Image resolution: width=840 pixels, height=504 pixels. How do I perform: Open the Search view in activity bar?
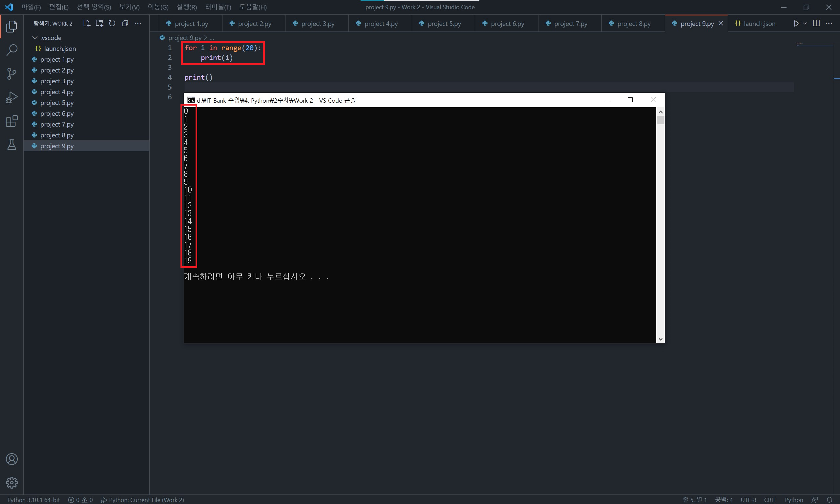coord(11,50)
